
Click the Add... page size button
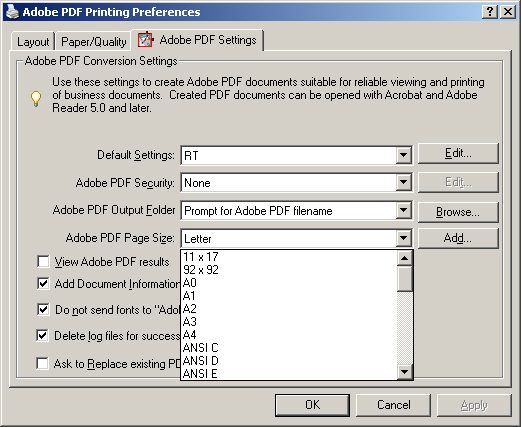[458, 238]
